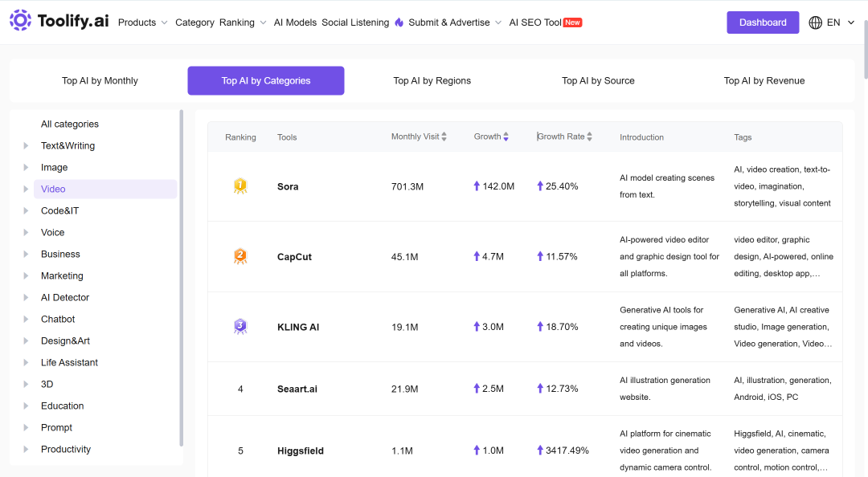
Task: Click the purple rank 3 medal for KLING AI
Action: click(240, 327)
